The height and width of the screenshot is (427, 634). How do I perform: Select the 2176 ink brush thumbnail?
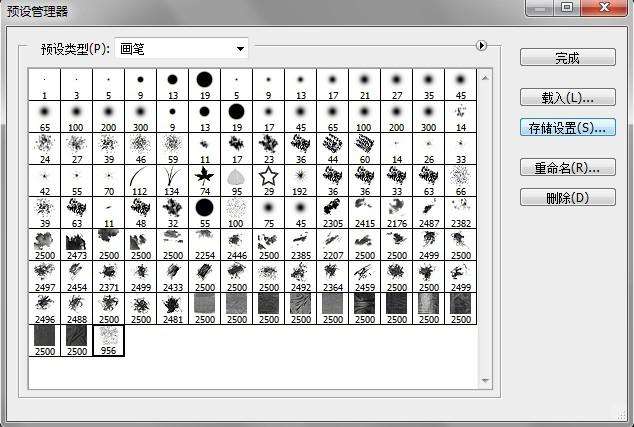tap(397, 212)
